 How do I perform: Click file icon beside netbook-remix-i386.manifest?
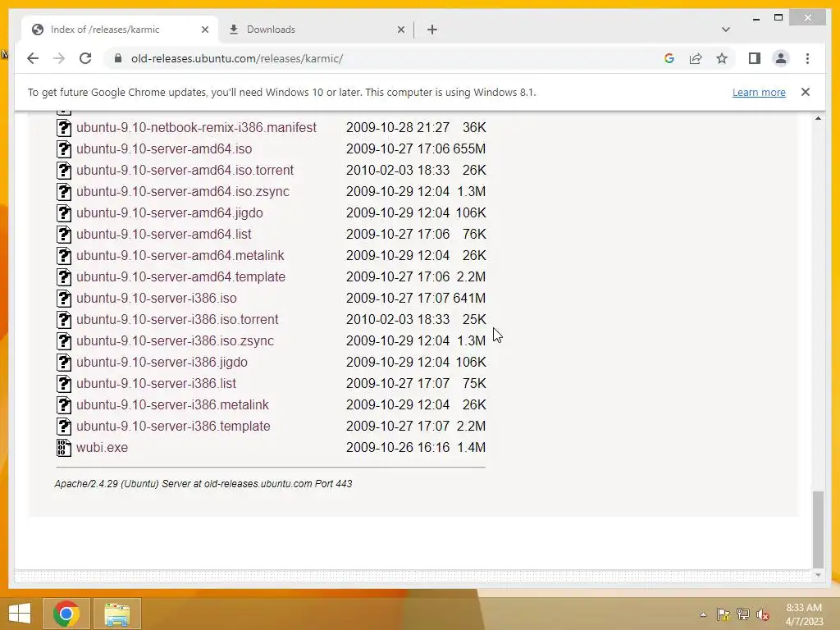(64, 127)
